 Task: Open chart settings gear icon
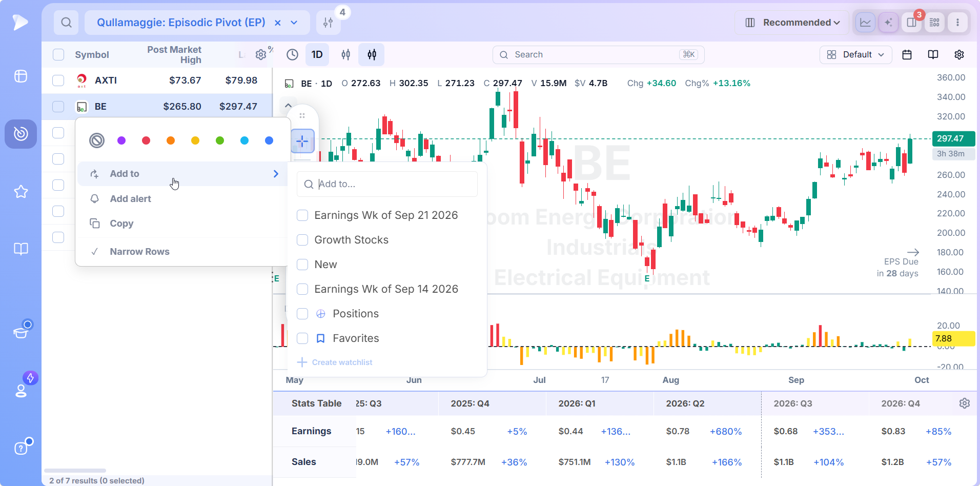(959, 55)
